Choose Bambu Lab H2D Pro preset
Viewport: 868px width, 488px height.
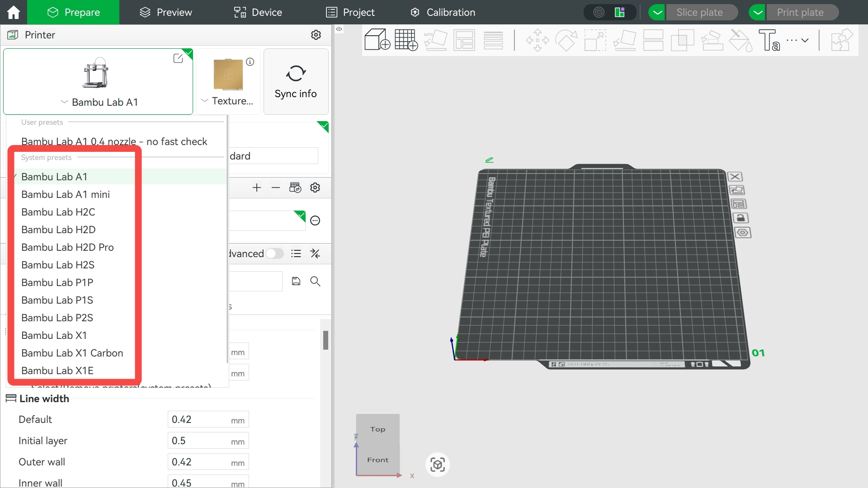pos(67,247)
